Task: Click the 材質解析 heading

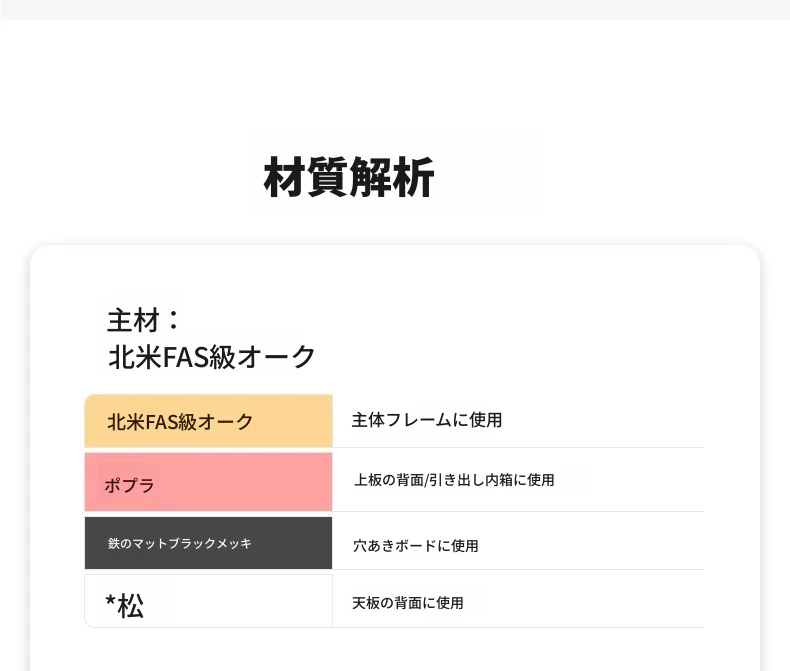Action: click(349, 177)
